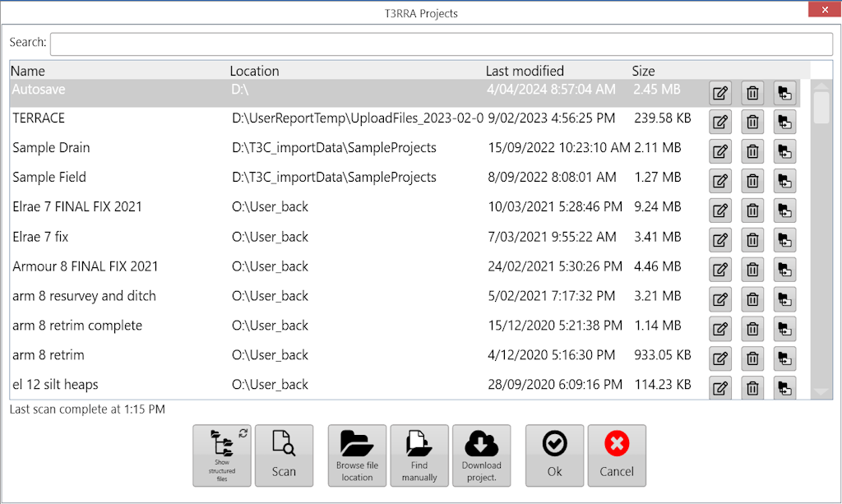Copy the Sample Drain project
The image size is (842, 504).
point(784,151)
